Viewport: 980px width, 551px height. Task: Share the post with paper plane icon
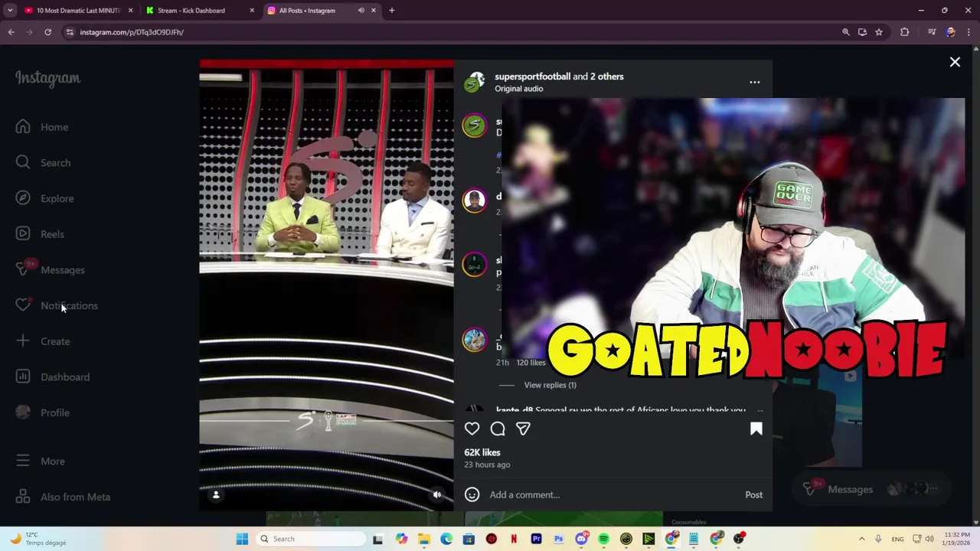[x=523, y=429]
